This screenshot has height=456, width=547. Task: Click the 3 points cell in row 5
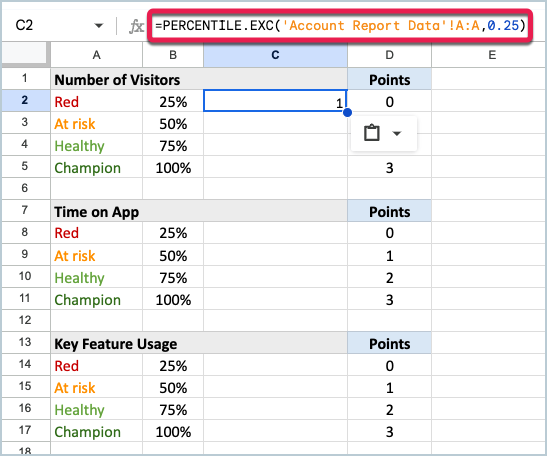[x=389, y=168]
